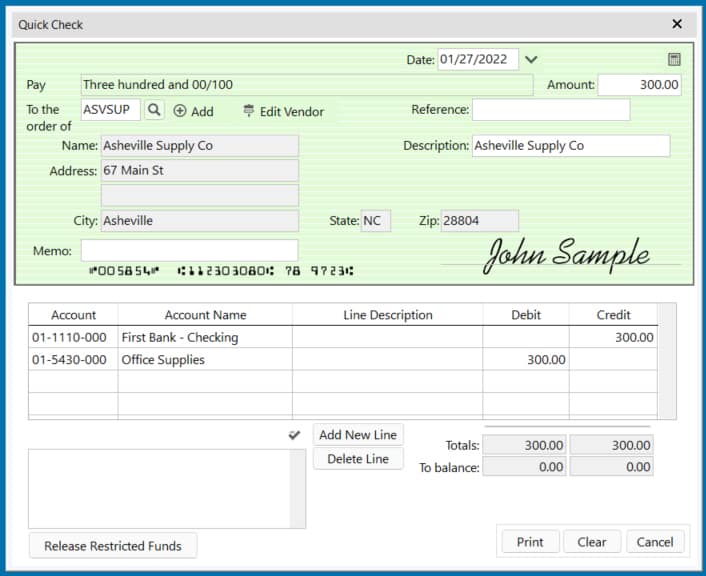This screenshot has width=706, height=576.
Task: Click the Delete Line button
Action: point(358,459)
